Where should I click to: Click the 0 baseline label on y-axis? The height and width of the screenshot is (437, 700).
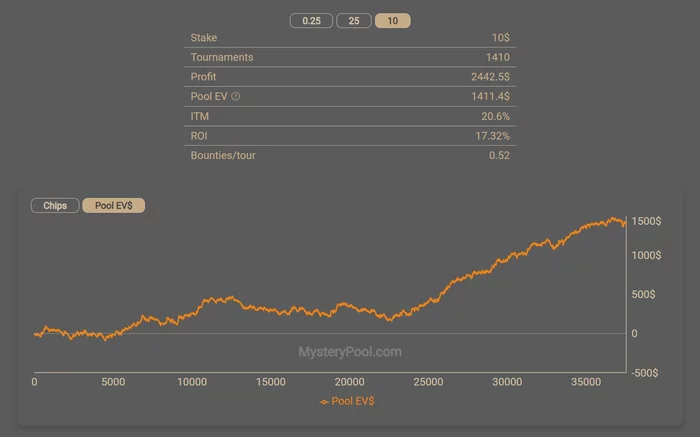(634, 333)
